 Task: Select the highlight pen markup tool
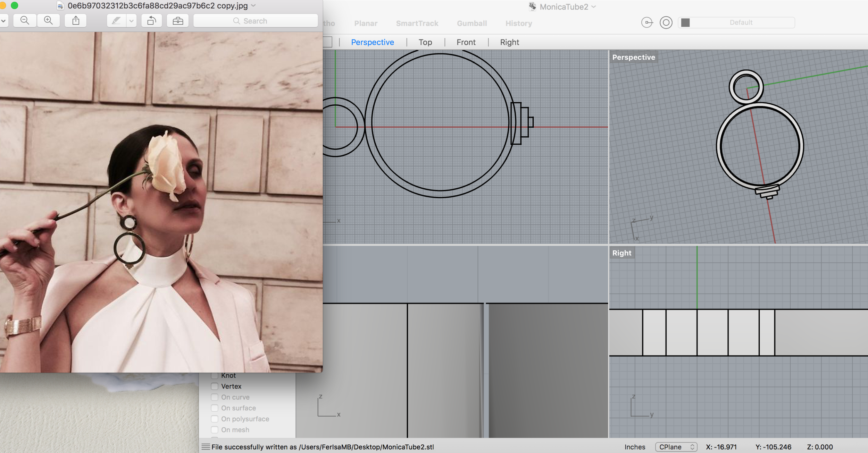tap(116, 21)
